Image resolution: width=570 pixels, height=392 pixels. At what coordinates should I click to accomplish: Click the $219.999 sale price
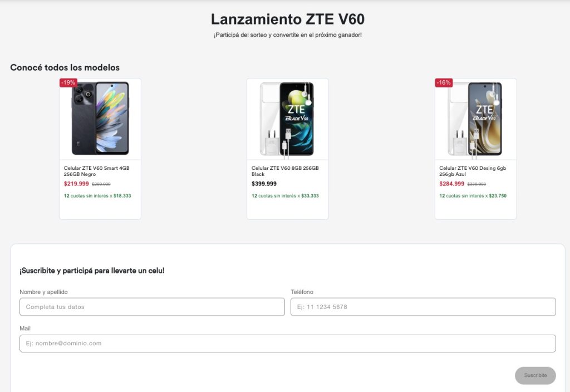click(76, 184)
